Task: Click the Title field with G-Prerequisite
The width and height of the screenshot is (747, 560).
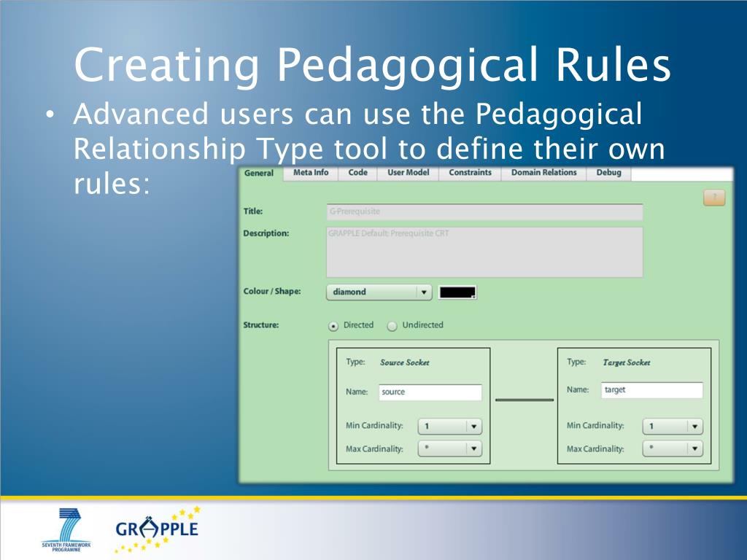Action: 484,212
